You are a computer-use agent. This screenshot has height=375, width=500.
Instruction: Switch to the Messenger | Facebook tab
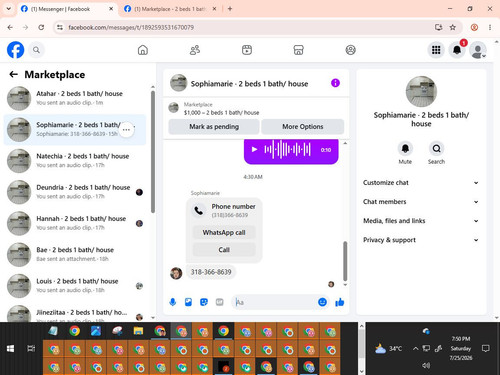[x=67, y=9]
